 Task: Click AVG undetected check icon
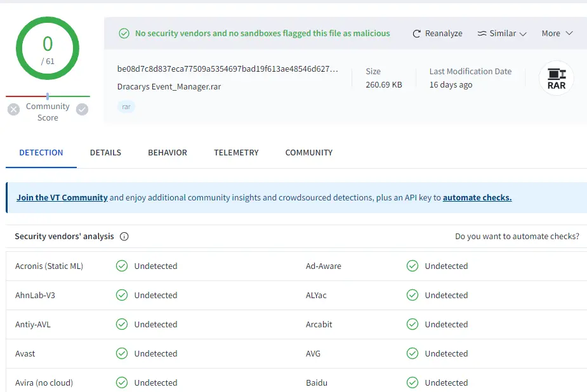(412, 353)
